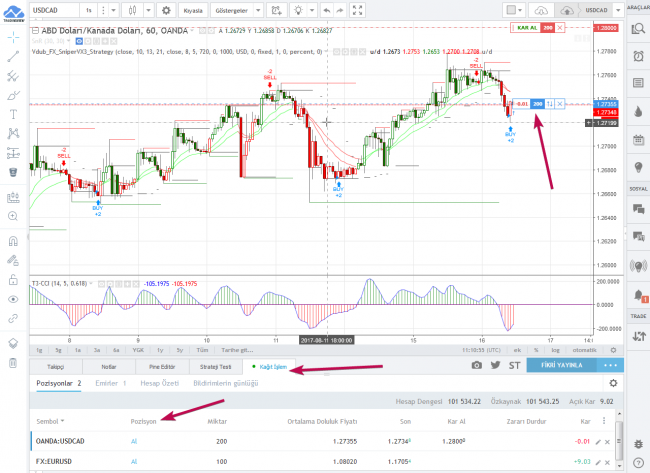Image resolution: width=650 pixels, height=473 pixels.
Task: Open the Göstergeler indicators button
Action: [x=231, y=10]
